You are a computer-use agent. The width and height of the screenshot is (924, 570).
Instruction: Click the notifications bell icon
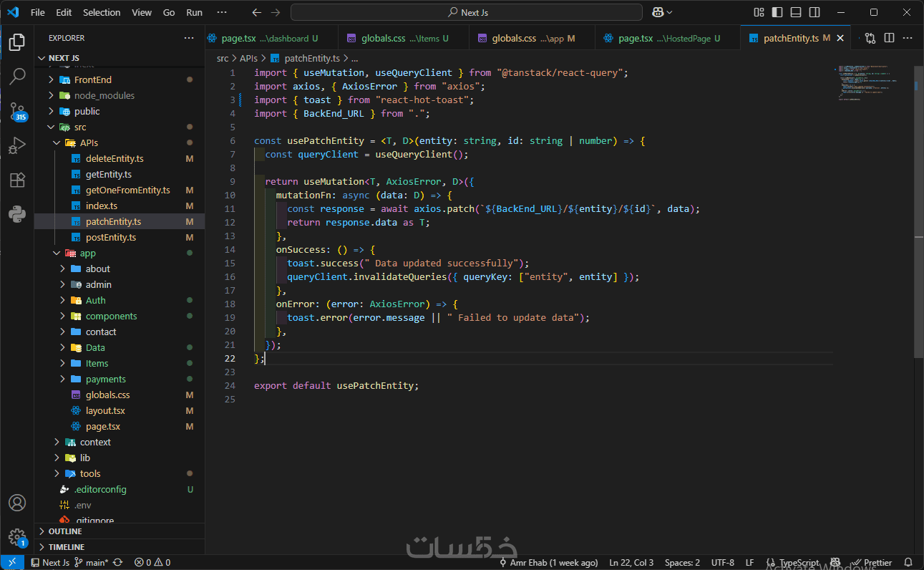point(908,563)
